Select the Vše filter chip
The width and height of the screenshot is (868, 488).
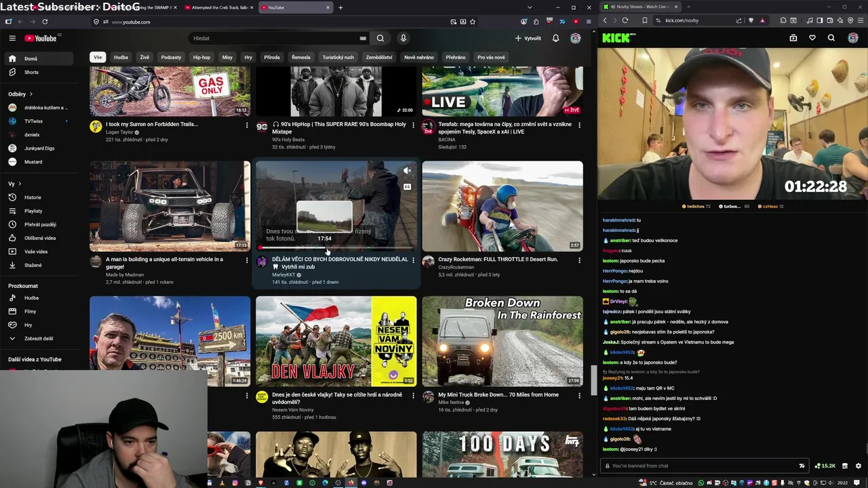(x=98, y=58)
